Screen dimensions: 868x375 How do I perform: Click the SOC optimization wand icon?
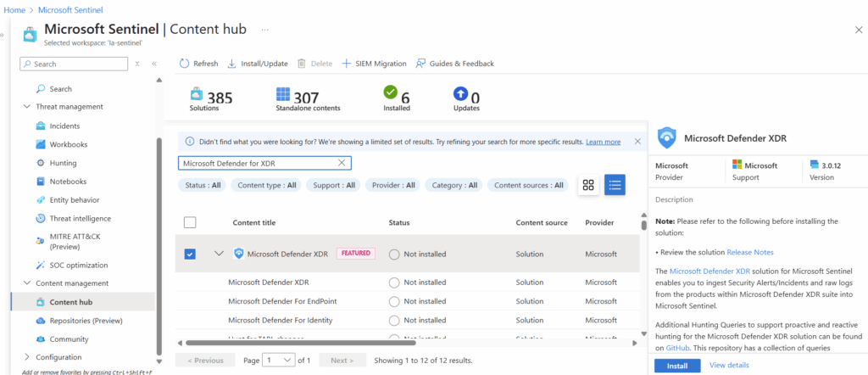[x=41, y=266]
